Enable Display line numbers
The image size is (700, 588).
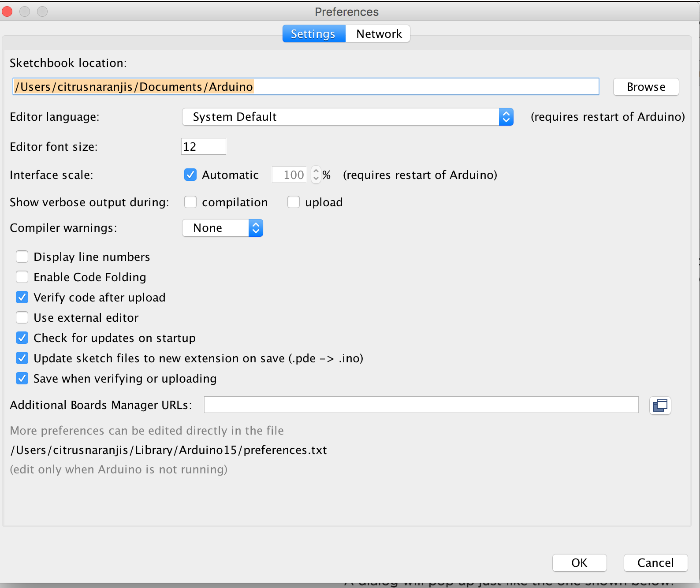22,257
